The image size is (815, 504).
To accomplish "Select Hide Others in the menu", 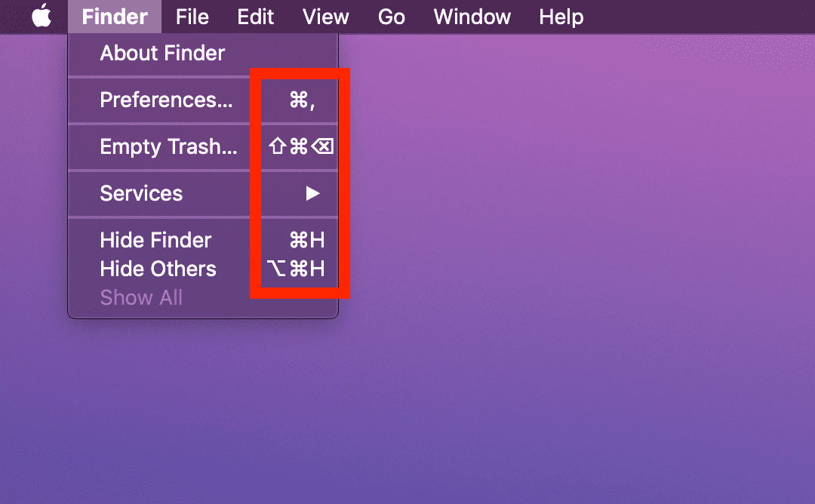I will click(x=158, y=269).
